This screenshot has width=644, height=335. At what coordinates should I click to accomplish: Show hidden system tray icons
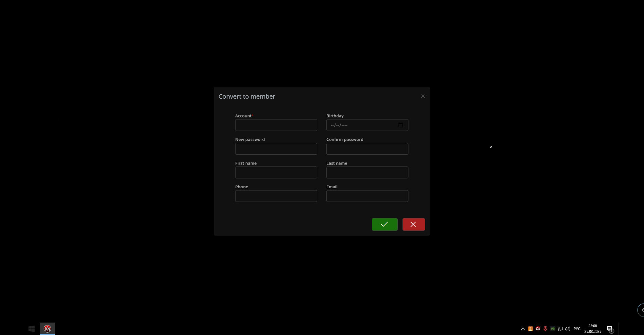click(523, 329)
